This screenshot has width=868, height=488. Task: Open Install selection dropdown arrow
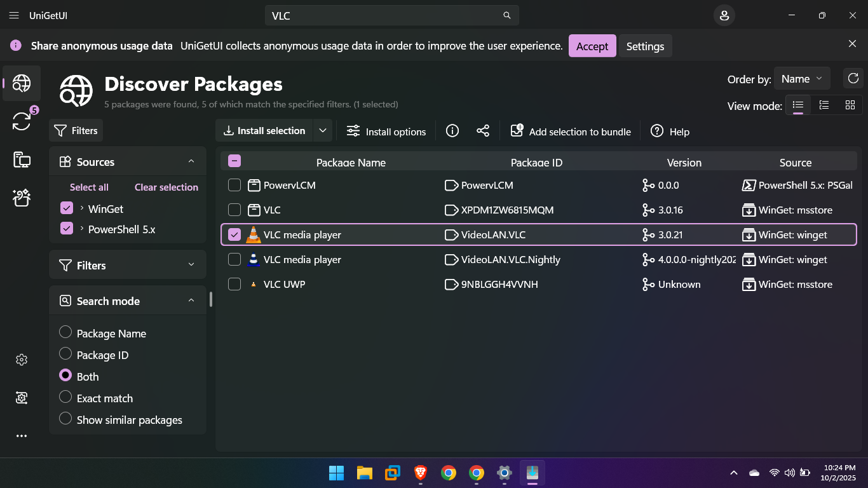[323, 131]
